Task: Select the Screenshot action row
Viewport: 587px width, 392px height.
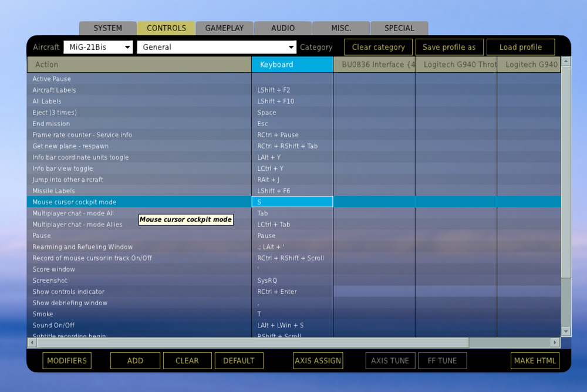Action: (139, 281)
